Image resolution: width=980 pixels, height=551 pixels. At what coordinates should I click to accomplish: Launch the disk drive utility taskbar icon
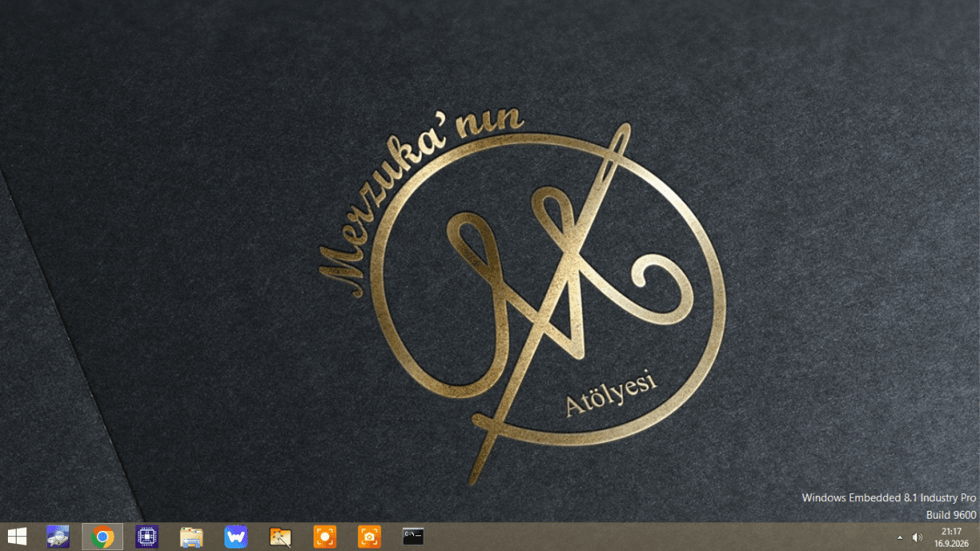(59, 537)
